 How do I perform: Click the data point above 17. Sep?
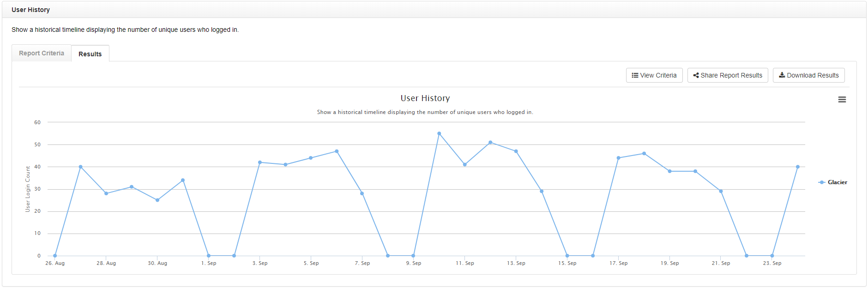click(618, 158)
